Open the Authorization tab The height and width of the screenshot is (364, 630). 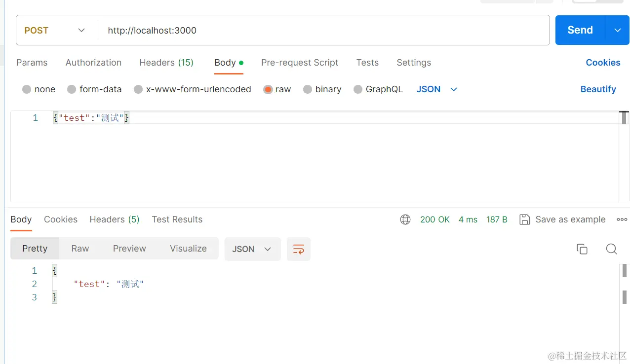pyautogui.click(x=93, y=63)
